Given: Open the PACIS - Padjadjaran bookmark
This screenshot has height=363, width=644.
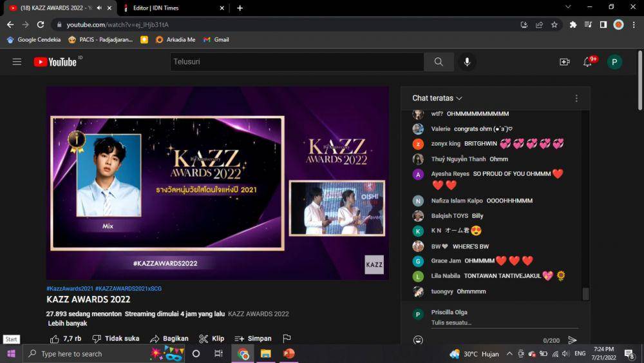Looking at the screenshot, I should 100,39.
